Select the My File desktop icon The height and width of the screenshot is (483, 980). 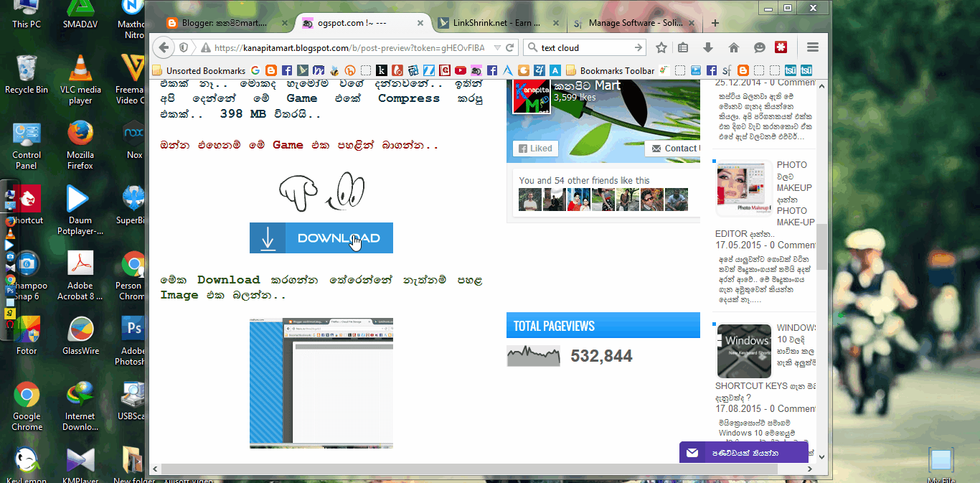tap(941, 465)
